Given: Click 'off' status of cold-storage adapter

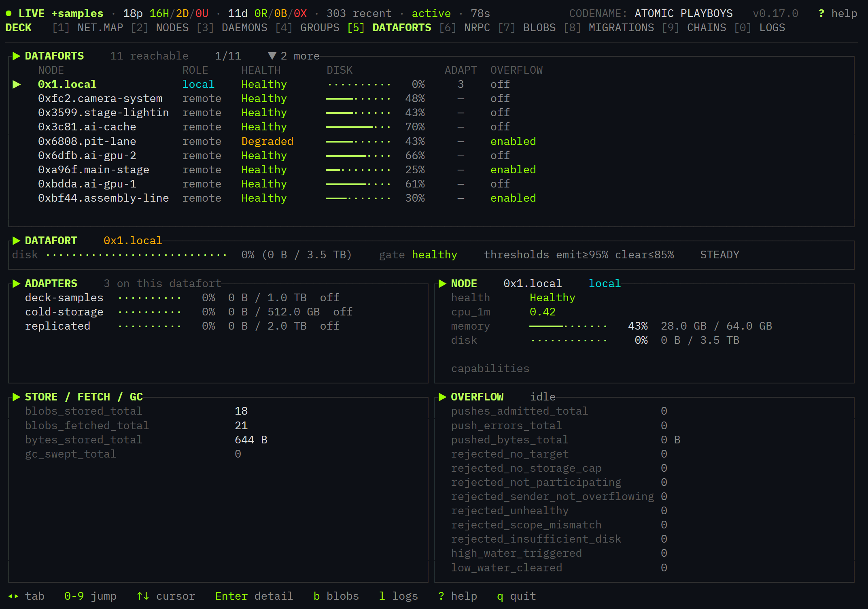Looking at the screenshot, I should pyautogui.click(x=343, y=312).
